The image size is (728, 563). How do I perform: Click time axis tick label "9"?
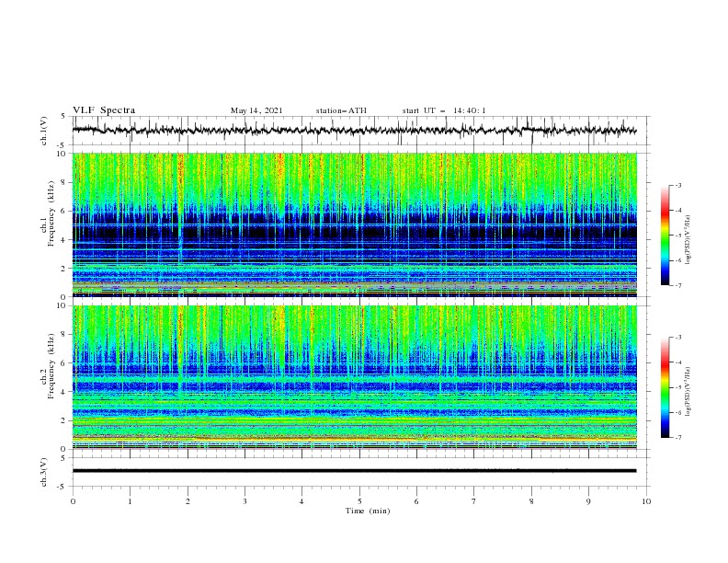point(588,501)
